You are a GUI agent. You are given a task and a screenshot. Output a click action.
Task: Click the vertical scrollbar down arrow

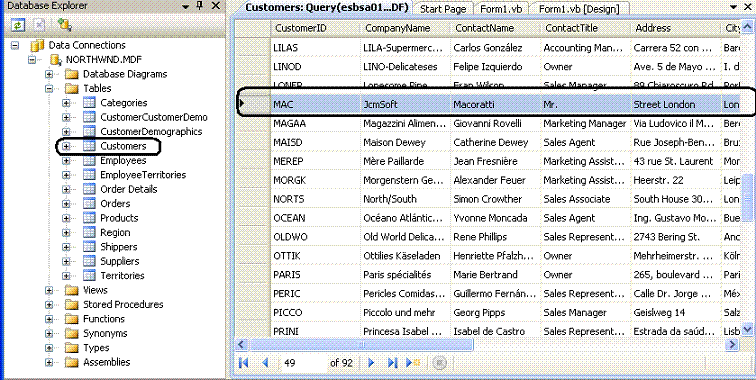pyautogui.click(x=747, y=329)
